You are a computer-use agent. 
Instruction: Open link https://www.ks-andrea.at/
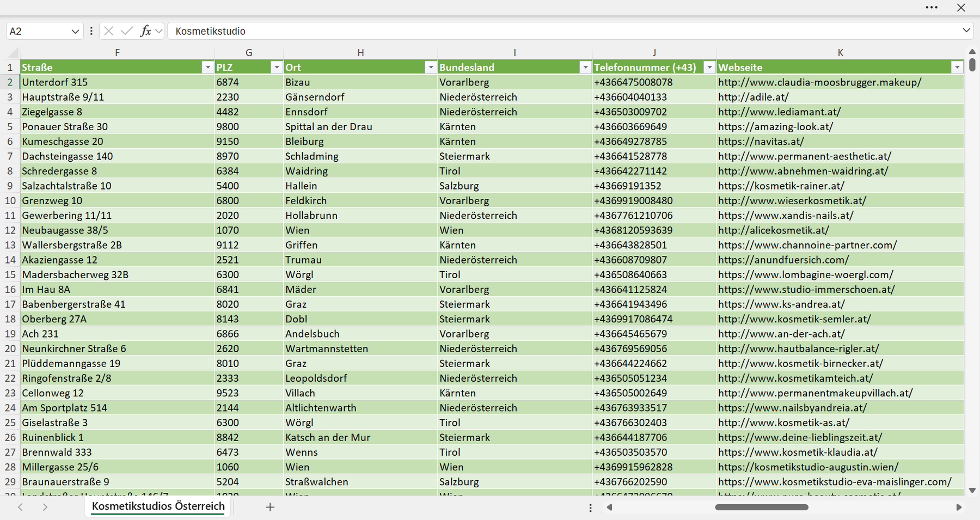[x=781, y=304]
